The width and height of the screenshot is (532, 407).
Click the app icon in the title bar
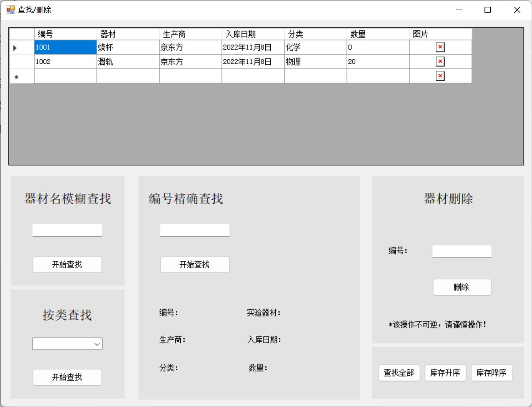(x=10, y=10)
